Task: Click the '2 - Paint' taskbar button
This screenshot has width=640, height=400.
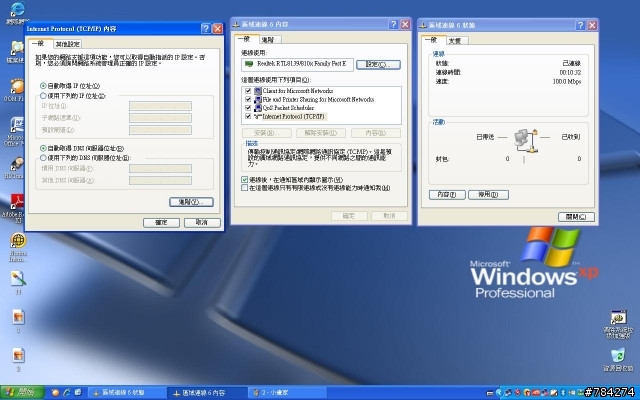Action: click(x=287, y=393)
